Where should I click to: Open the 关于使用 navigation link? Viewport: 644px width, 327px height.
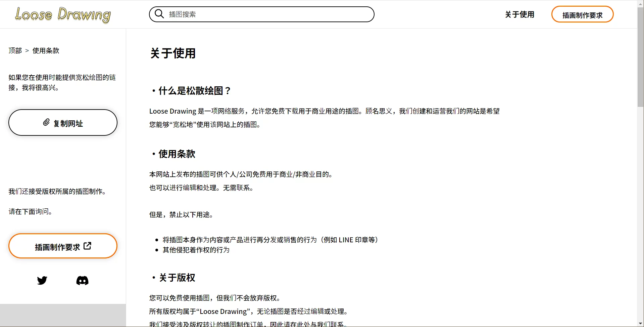[x=519, y=14]
